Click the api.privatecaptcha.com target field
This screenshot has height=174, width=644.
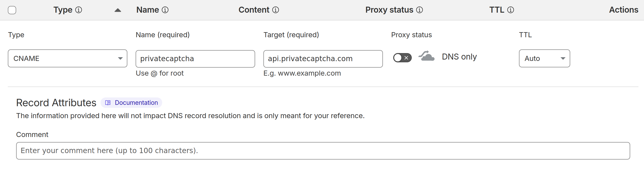coord(323,59)
